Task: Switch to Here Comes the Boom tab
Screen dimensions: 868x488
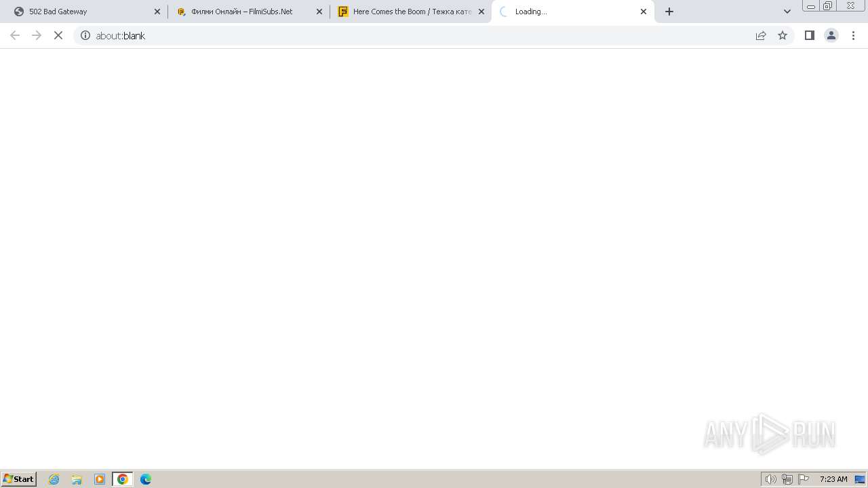Action: (x=410, y=12)
